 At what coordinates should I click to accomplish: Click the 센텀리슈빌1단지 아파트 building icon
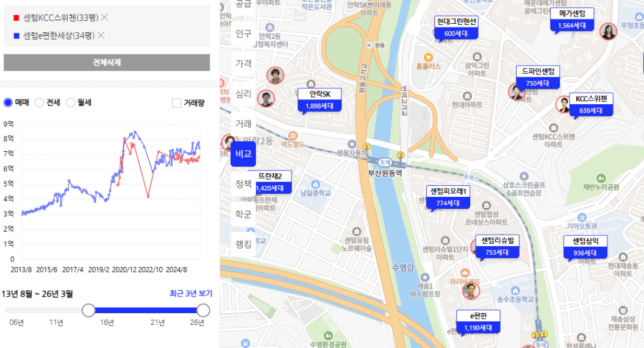[x=445, y=240]
